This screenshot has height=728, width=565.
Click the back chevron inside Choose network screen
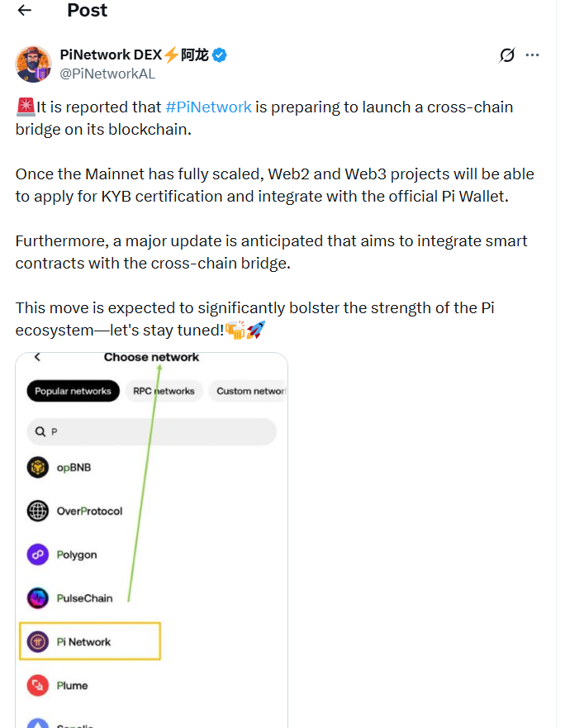point(36,357)
